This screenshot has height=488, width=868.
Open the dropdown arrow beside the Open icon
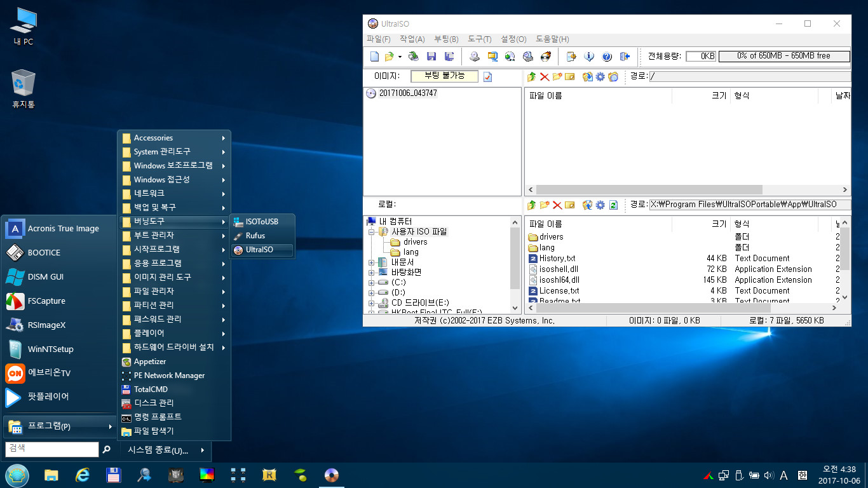point(400,57)
